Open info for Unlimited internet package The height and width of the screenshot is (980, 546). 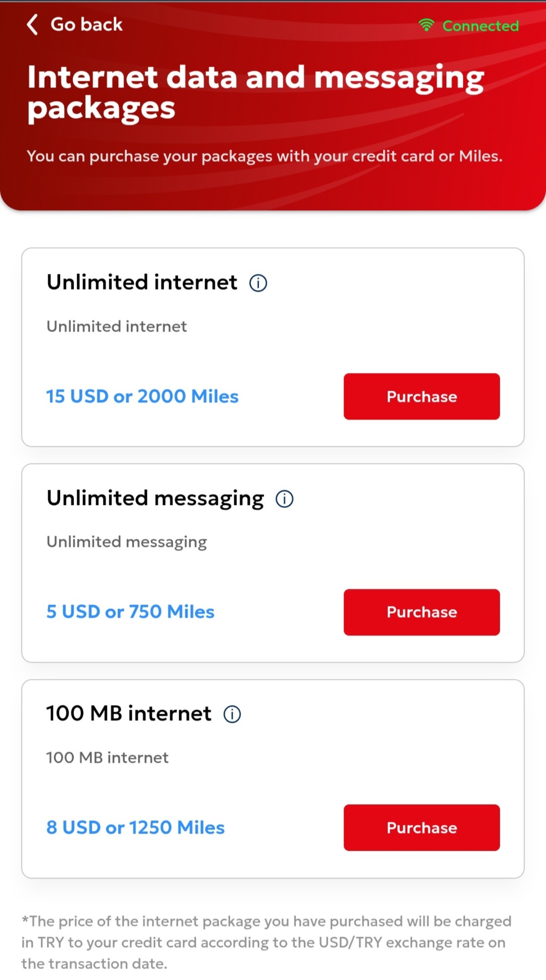click(x=258, y=283)
